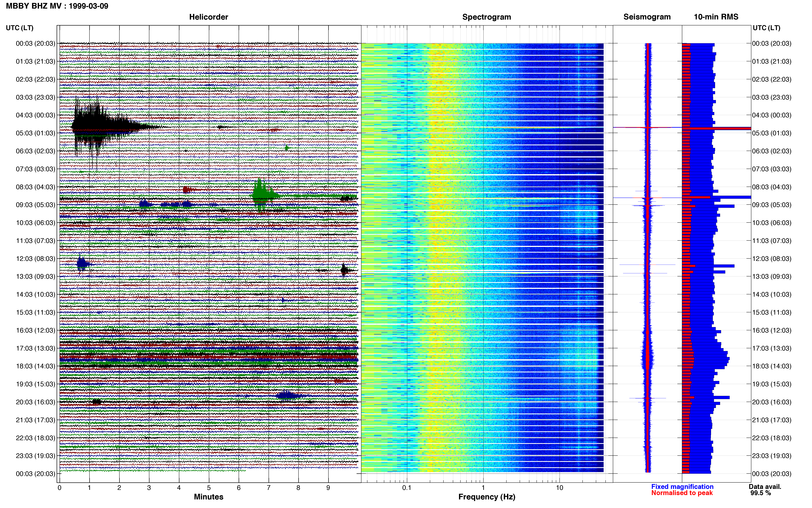Viewport: 812px width, 508px height.
Task: Click the '22:03 (18:03)' time label right of the RMS panel
Action: tap(772, 438)
